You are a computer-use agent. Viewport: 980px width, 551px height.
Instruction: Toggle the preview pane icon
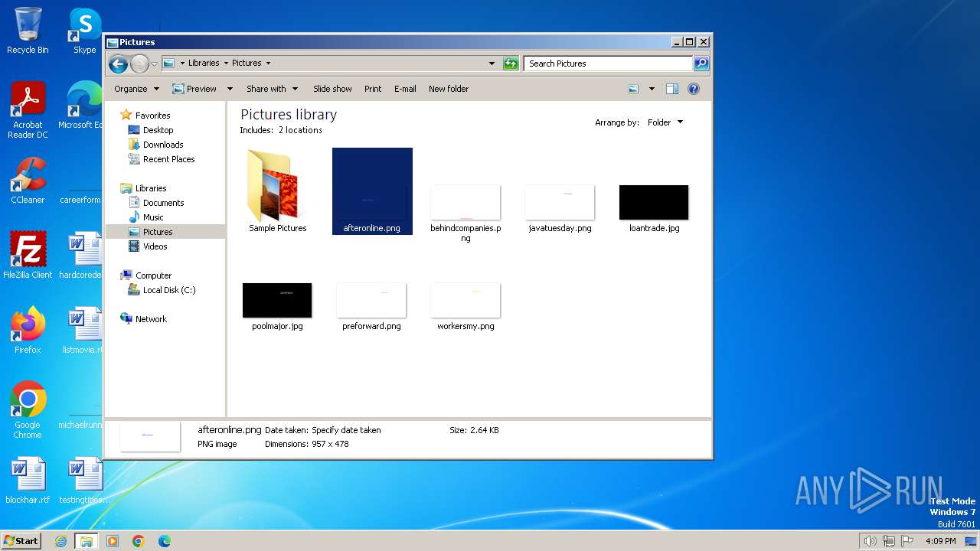(672, 89)
